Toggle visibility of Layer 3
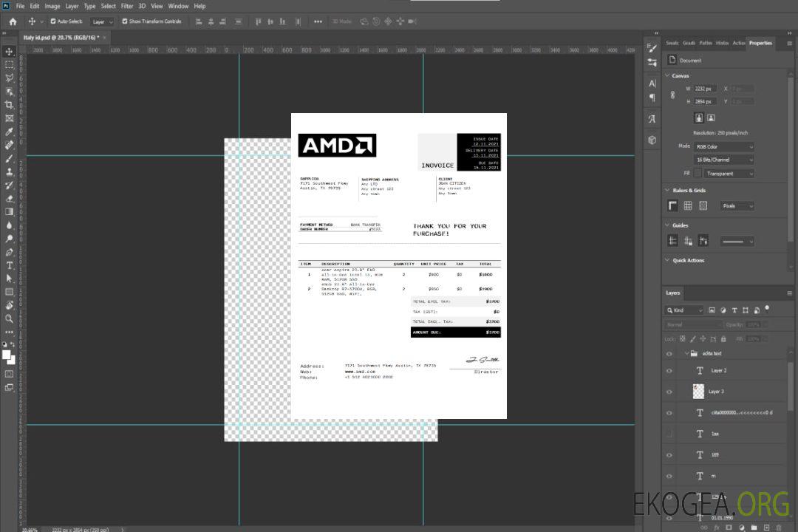 pos(669,392)
